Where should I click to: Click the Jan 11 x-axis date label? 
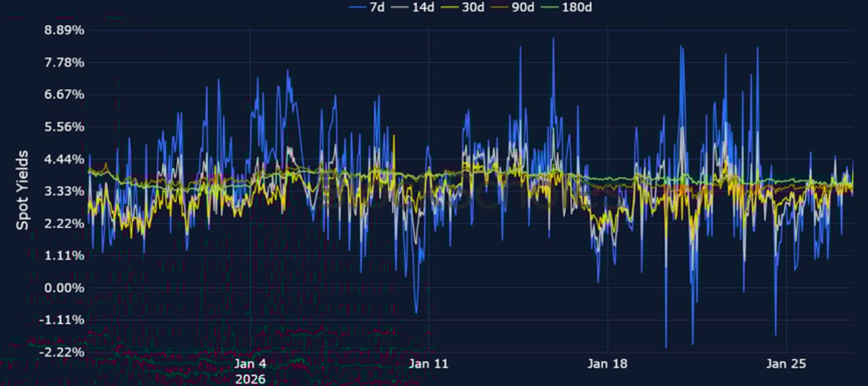(429, 364)
